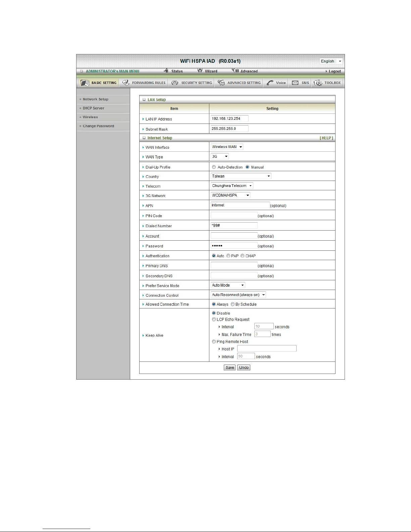Click the Ping Remote Host Interval field
The image size is (411, 532).
point(246,356)
